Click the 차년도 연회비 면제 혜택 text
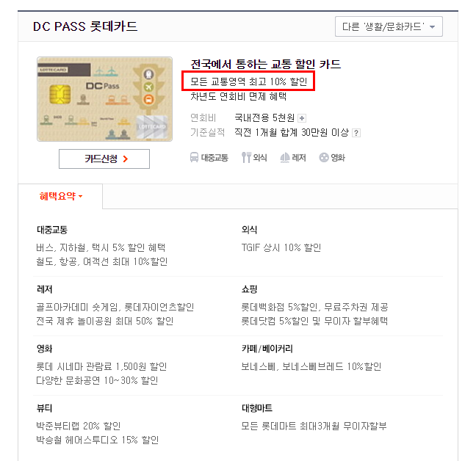The image size is (476, 461). click(238, 96)
